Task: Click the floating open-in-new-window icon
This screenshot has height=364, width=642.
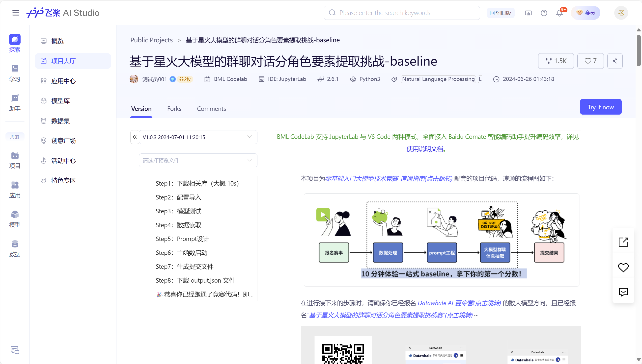Action: [623, 242]
